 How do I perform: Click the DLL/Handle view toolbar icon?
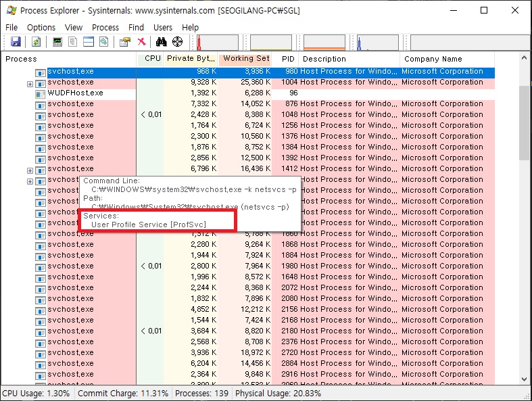click(x=104, y=42)
